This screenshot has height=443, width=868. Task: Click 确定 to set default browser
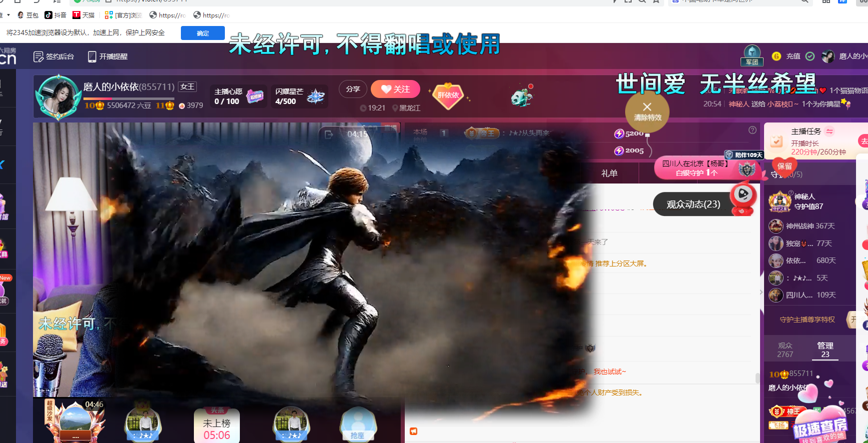point(203,33)
